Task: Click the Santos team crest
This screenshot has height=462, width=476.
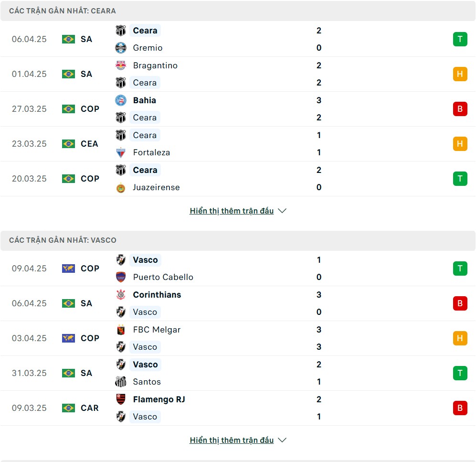Action: (121, 382)
